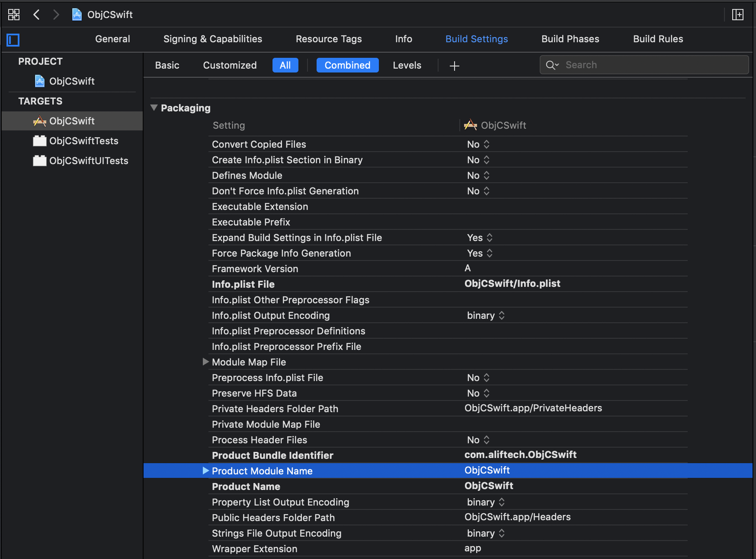Go forward with the right chevron

click(56, 15)
